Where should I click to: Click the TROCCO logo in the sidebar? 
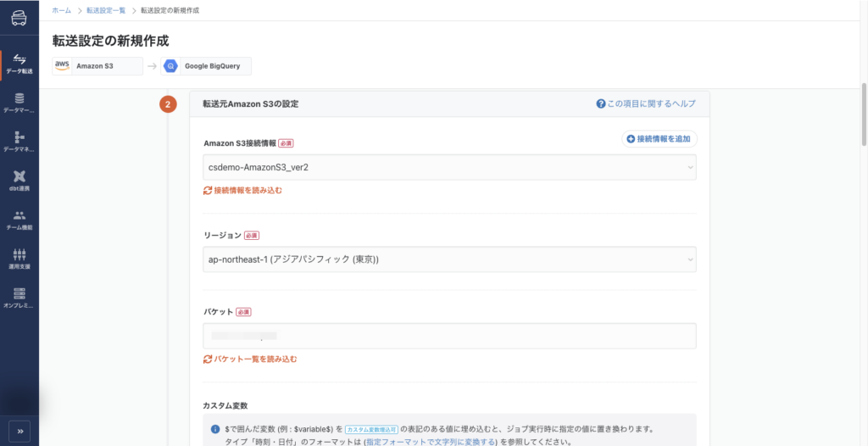19,19
